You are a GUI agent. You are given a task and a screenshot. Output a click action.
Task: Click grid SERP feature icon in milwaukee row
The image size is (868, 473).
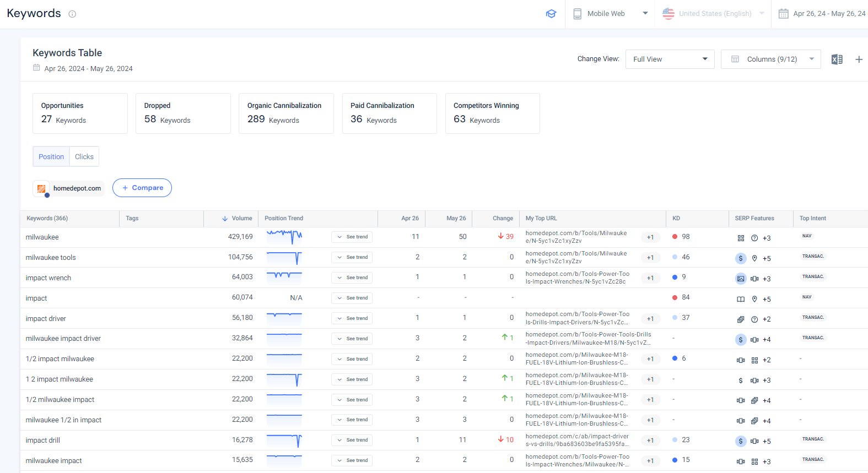pos(741,238)
